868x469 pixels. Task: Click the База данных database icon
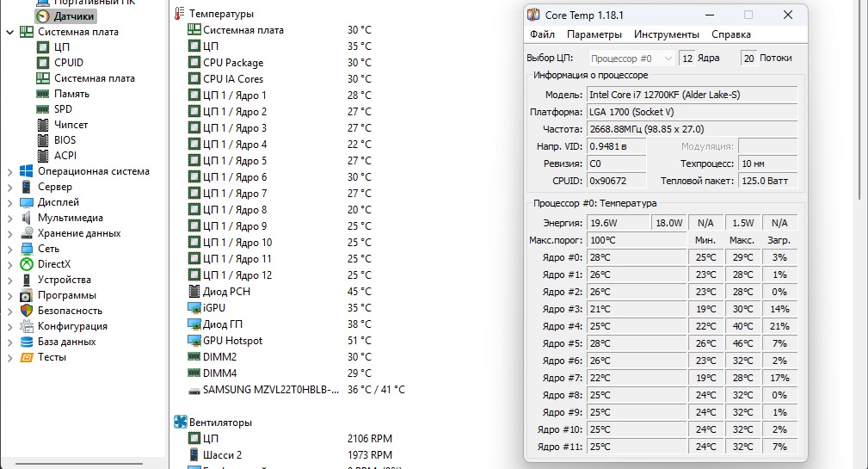pyautogui.click(x=27, y=342)
